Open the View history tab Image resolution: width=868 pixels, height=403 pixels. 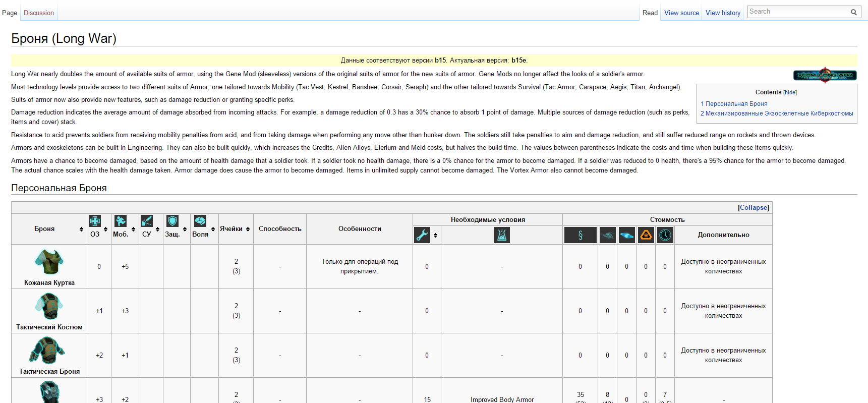[x=723, y=13]
